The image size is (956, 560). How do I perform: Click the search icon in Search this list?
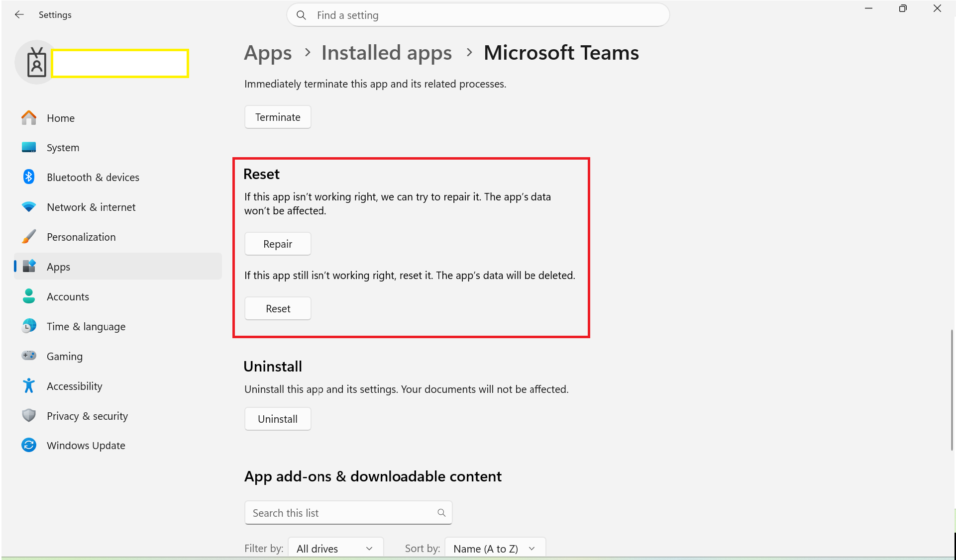441,513
